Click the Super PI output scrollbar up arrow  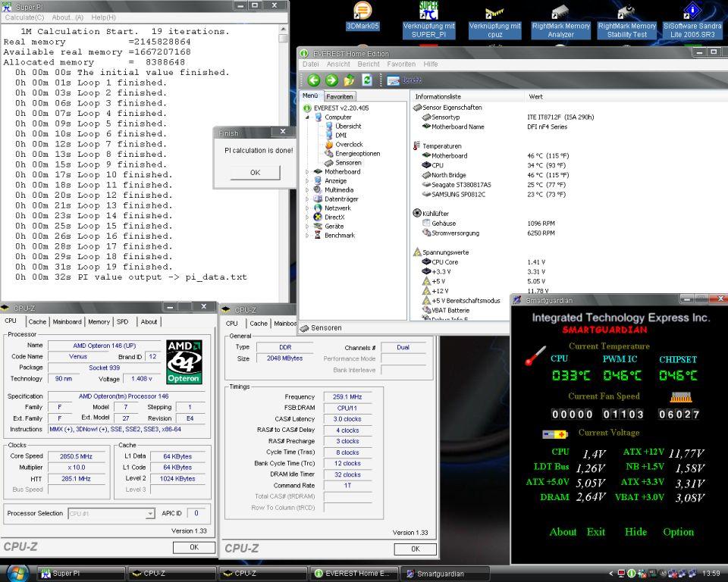283,30
